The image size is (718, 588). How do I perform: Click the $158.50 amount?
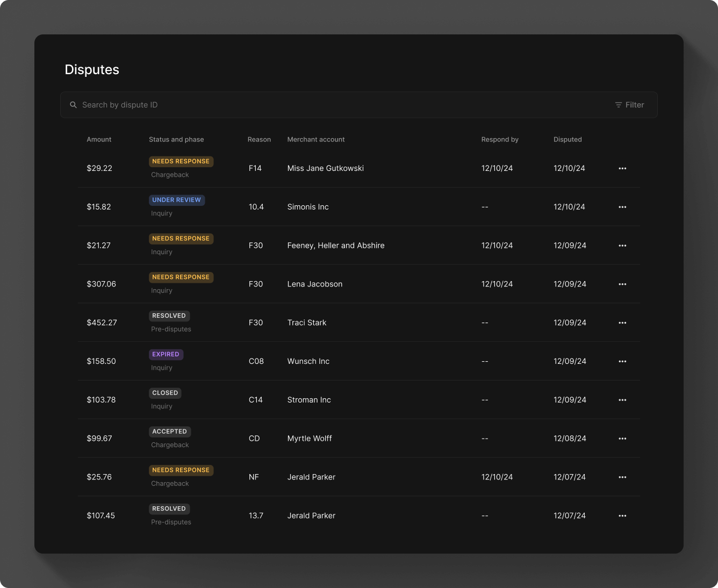click(102, 361)
